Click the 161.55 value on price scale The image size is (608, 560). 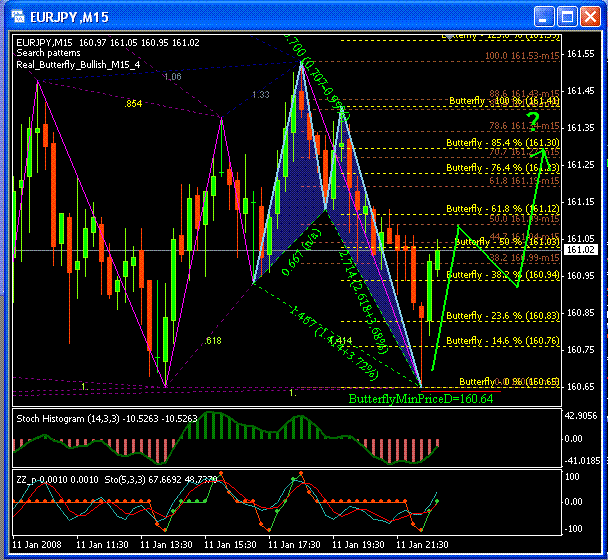click(x=580, y=54)
